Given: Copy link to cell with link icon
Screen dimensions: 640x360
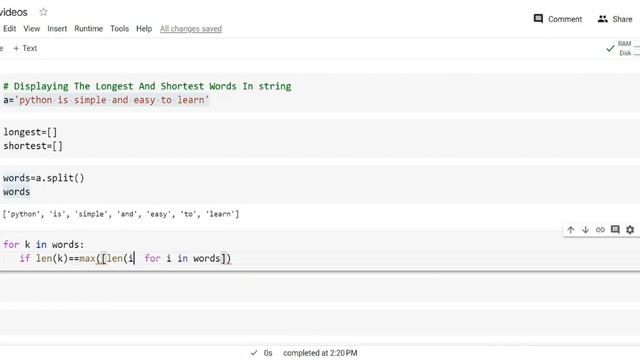Looking at the screenshot, I should [x=600, y=229].
